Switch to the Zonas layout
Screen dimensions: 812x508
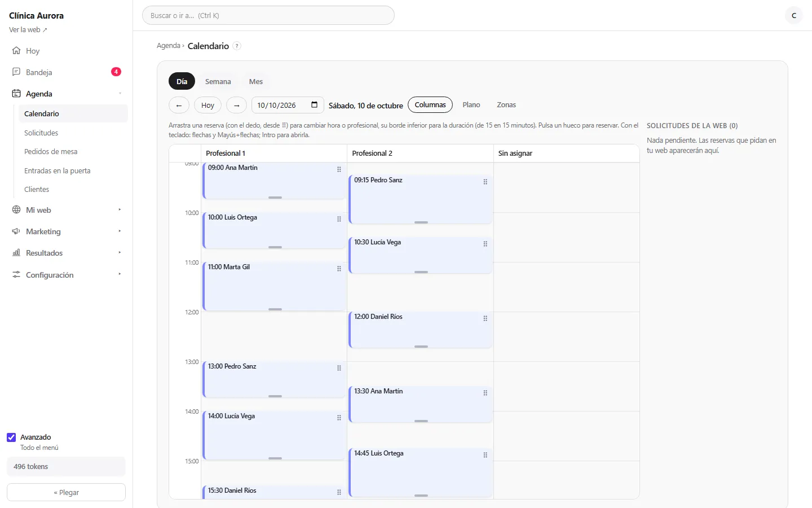pyautogui.click(x=506, y=105)
